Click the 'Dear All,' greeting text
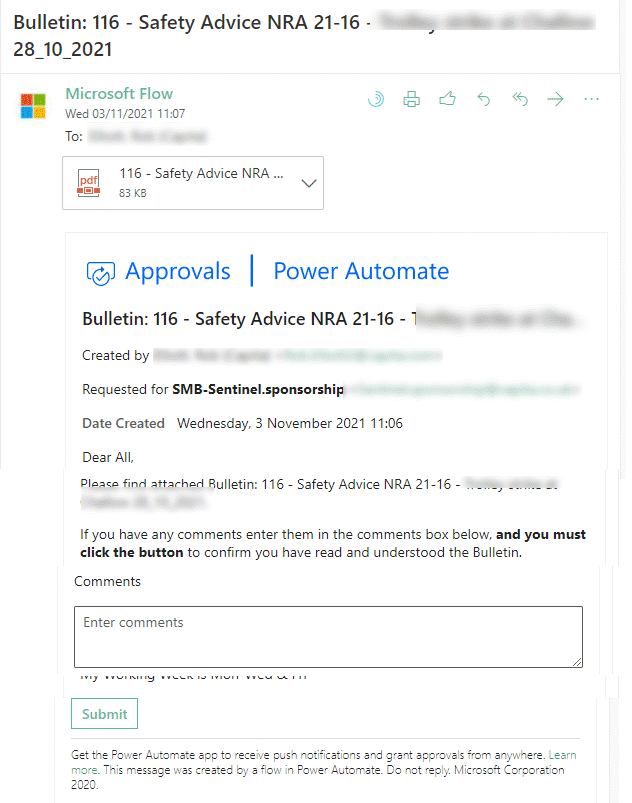Screen dimensions: 632x803 click(x=108, y=457)
